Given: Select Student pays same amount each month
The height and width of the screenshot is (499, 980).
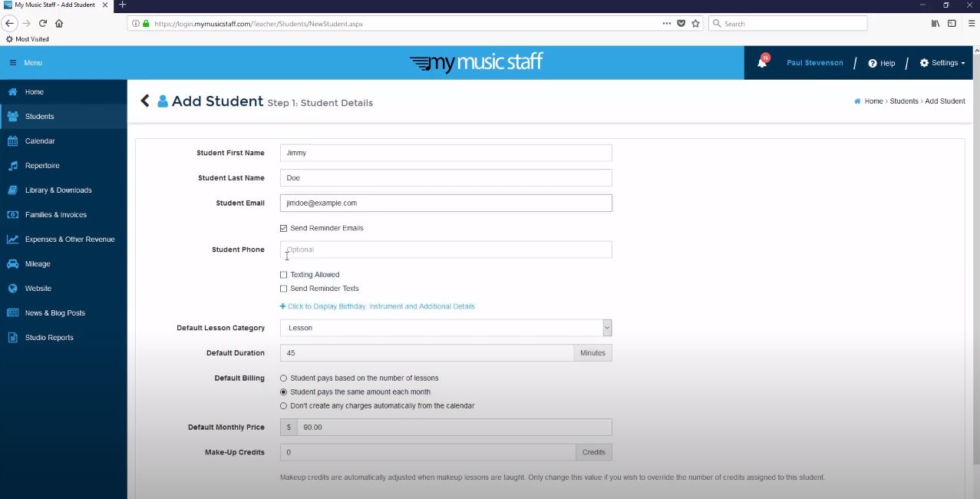Looking at the screenshot, I should (284, 392).
